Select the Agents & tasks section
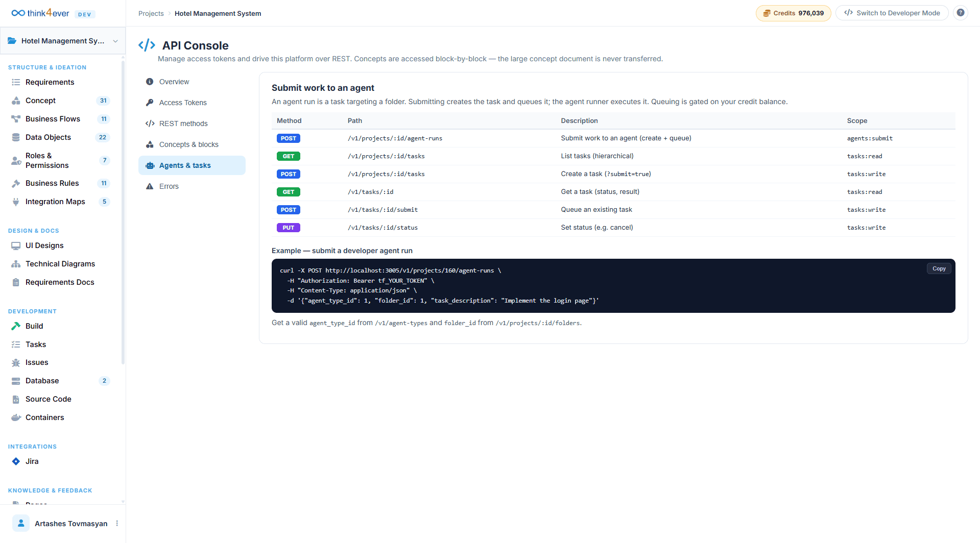980x543 pixels. [192, 165]
